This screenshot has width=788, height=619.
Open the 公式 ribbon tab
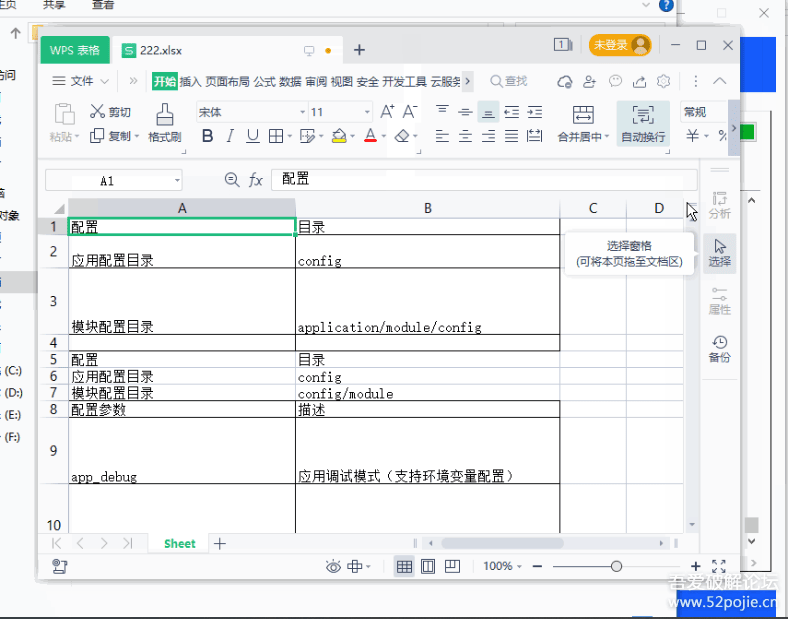pyautogui.click(x=264, y=81)
